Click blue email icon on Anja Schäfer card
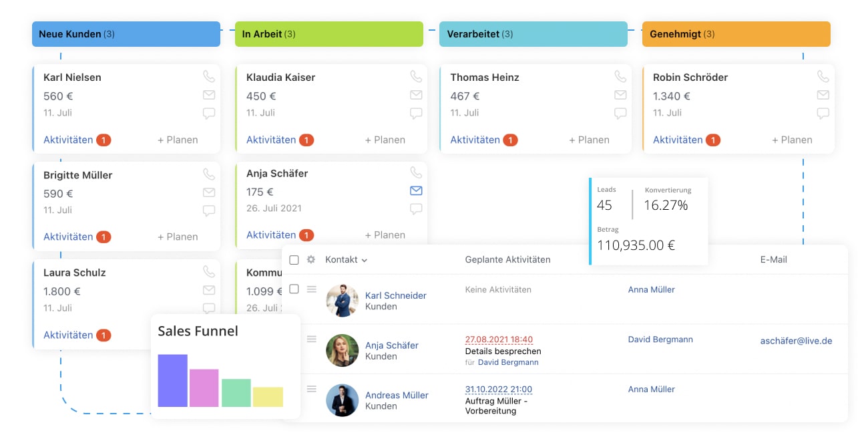 pos(416,190)
